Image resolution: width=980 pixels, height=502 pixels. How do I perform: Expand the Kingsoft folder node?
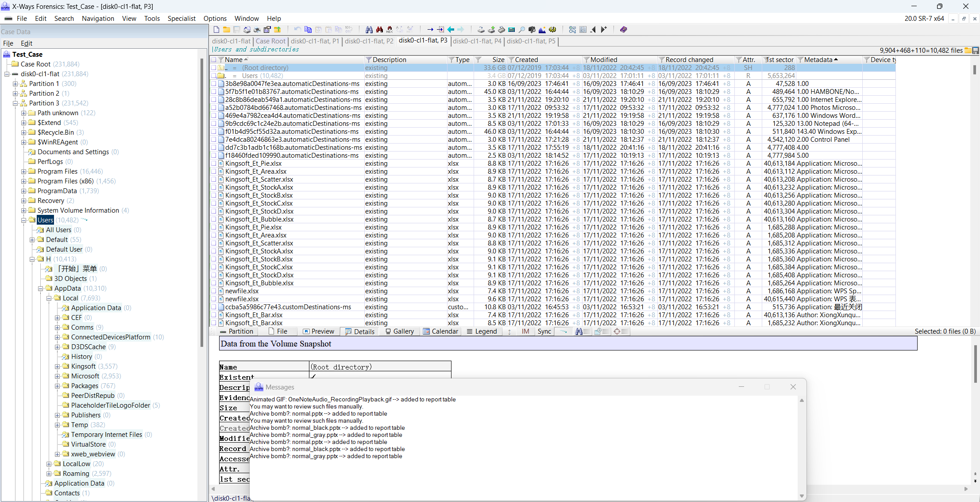click(x=57, y=366)
